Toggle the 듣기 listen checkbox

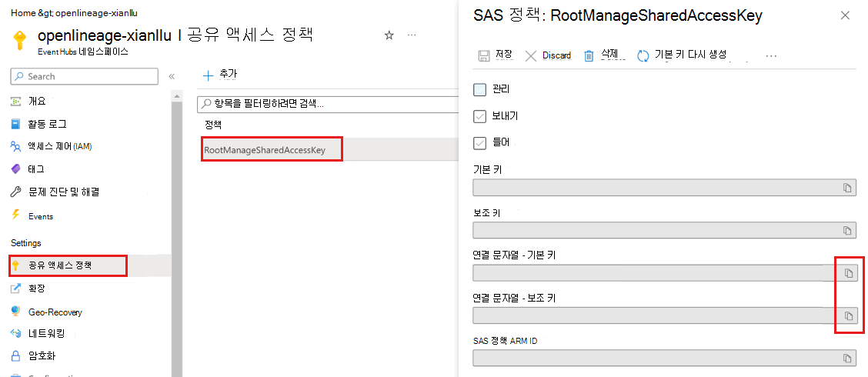tap(480, 143)
